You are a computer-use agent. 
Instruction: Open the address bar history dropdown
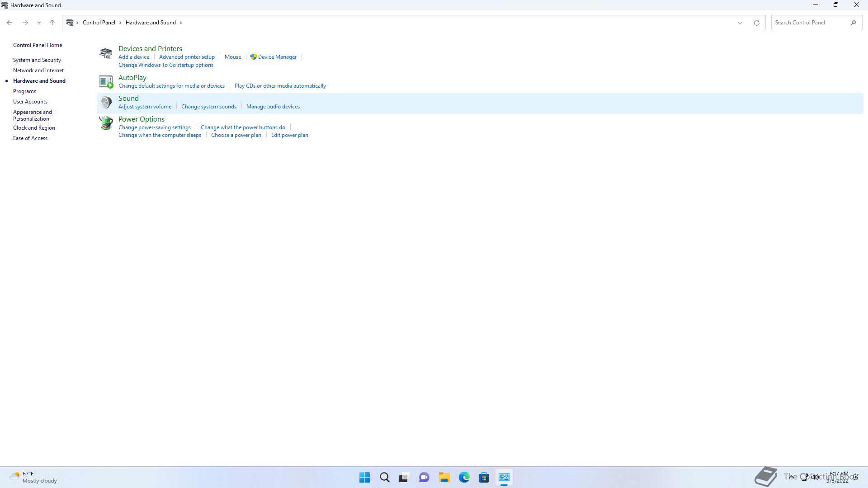coord(740,23)
